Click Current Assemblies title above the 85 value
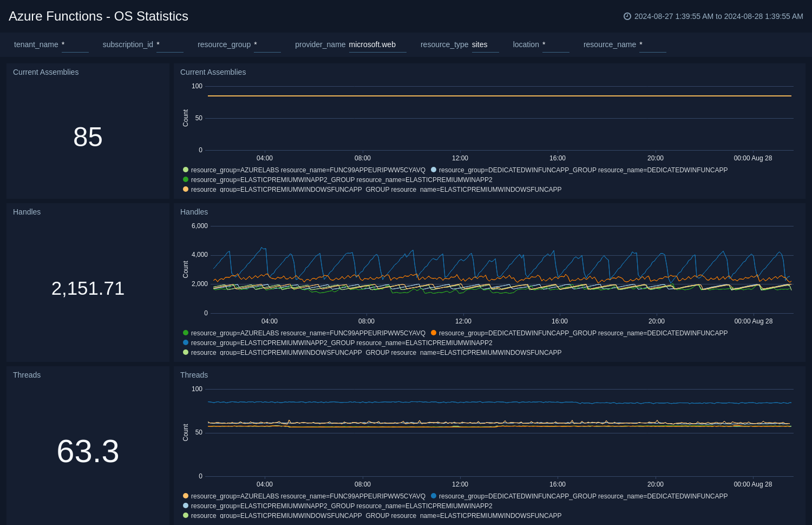This screenshot has width=812, height=525. [x=45, y=72]
